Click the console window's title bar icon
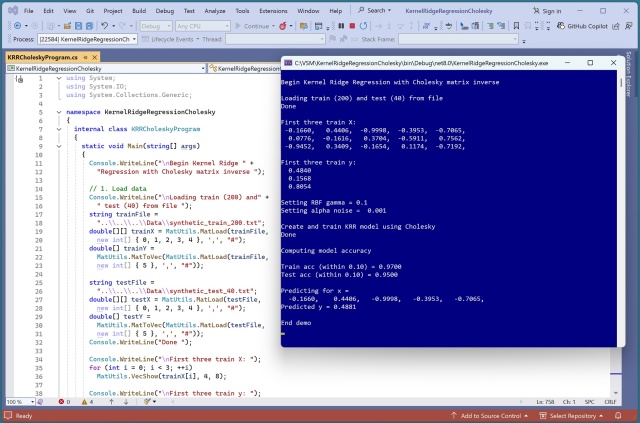The image size is (640, 423). (x=288, y=63)
